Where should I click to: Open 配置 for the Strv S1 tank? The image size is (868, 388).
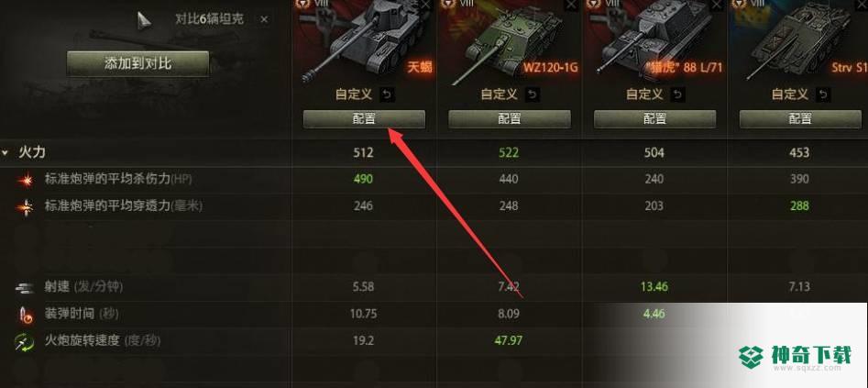pos(800,118)
